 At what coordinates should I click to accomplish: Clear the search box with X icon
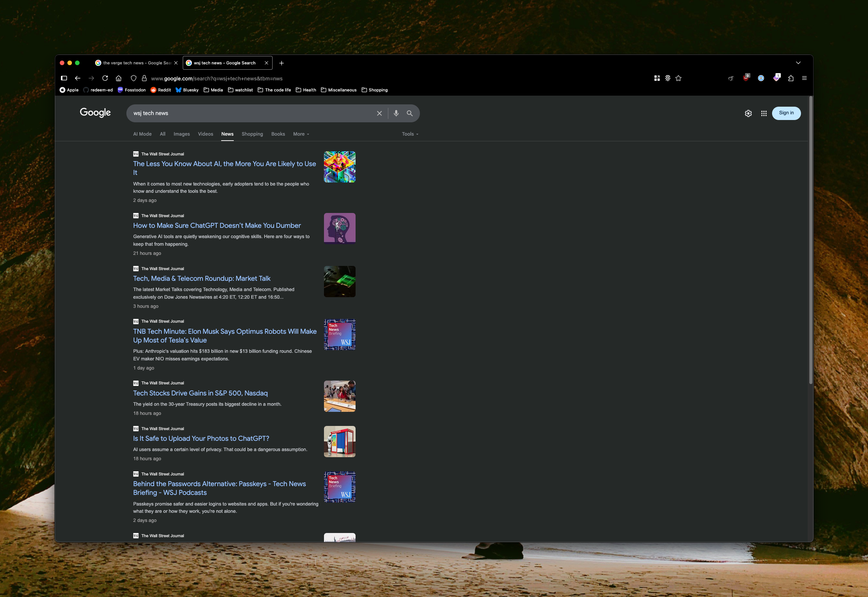(x=379, y=113)
